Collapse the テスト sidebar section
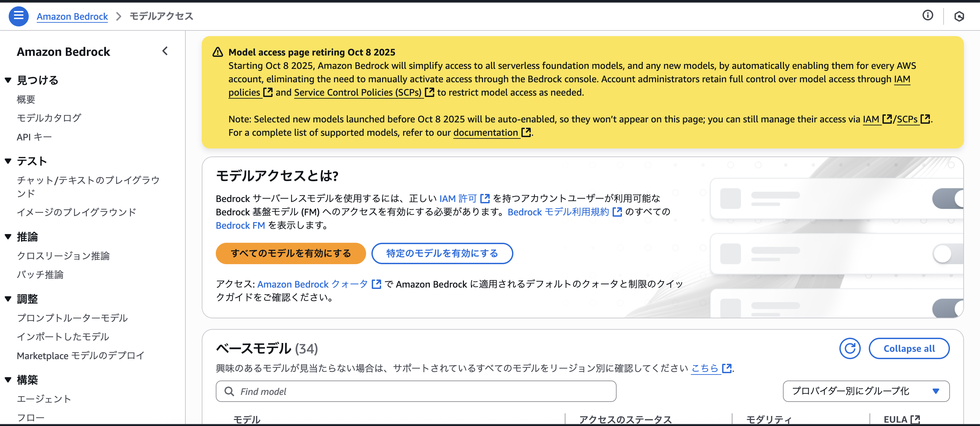The height and width of the screenshot is (426, 980). [x=8, y=161]
